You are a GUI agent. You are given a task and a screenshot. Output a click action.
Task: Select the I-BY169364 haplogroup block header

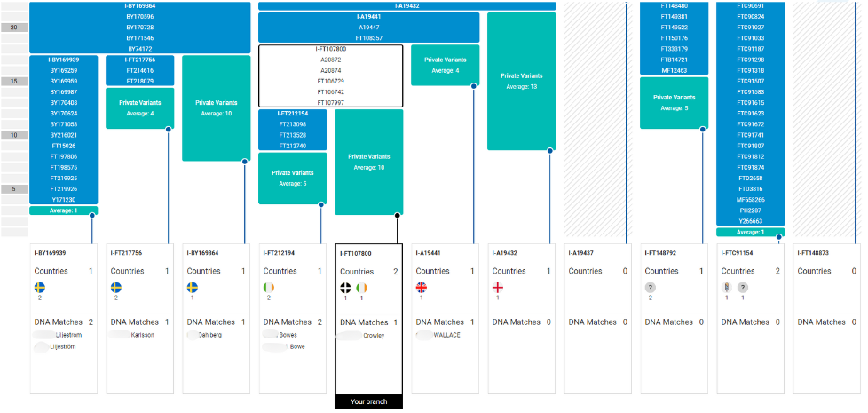coord(140,6)
